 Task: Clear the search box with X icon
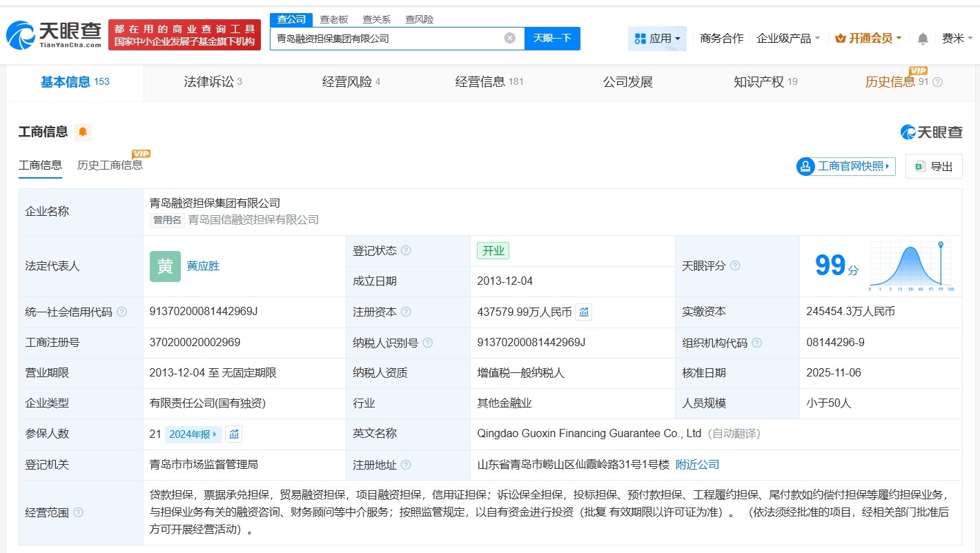point(510,38)
